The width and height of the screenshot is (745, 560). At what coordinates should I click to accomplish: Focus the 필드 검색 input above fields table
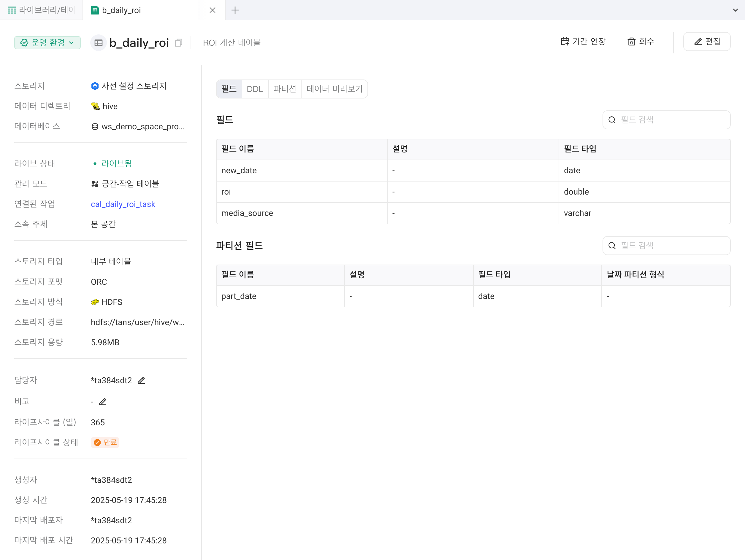pyautogui.click(x=666, y=120)
